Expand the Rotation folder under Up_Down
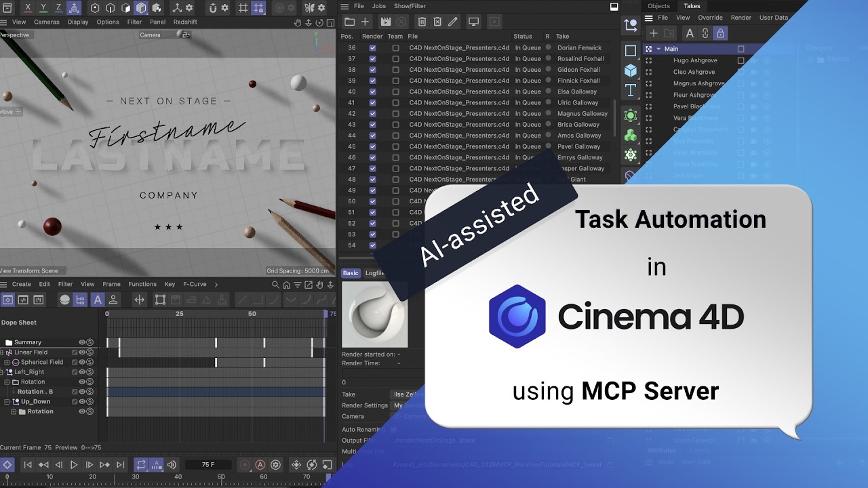Image resolution: width=868 pixels, height=488 pixels. 13,411
